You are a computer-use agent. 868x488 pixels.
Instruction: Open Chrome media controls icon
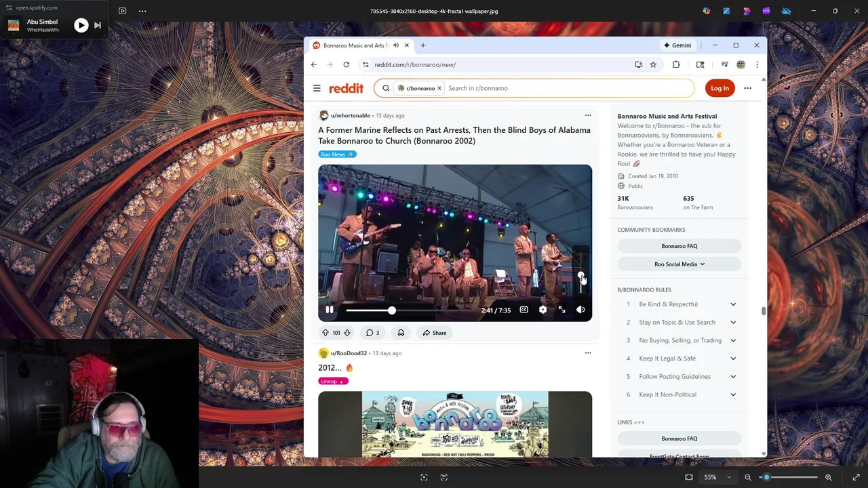coord(724,64)
